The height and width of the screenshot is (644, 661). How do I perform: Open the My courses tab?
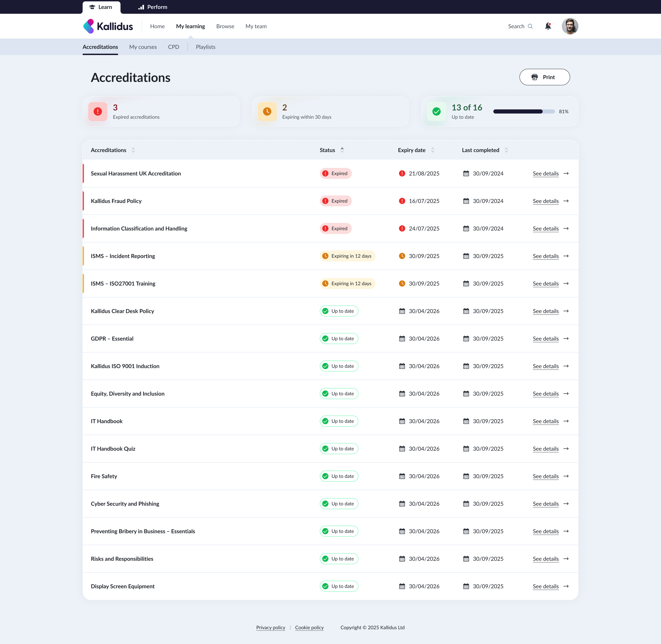[143, 47]
